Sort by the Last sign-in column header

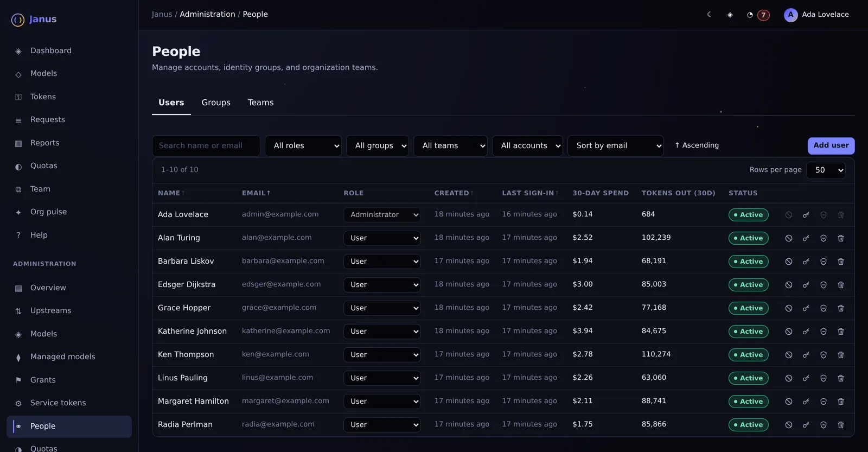[530, 193]
